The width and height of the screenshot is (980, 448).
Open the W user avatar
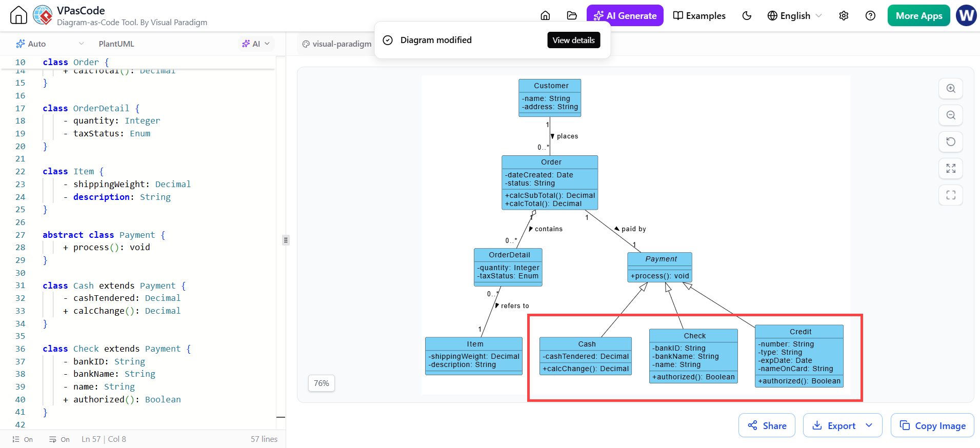pos(966,15)
